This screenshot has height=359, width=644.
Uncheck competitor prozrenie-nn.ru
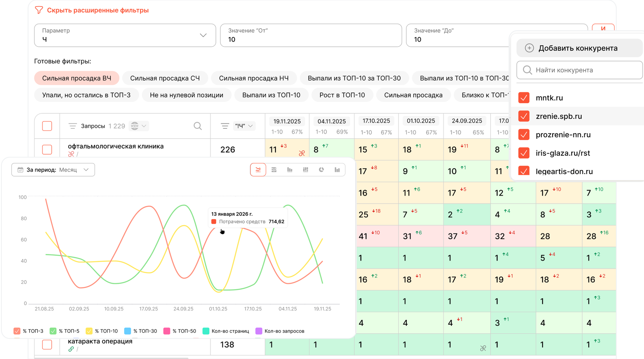(x=524, y=135)
